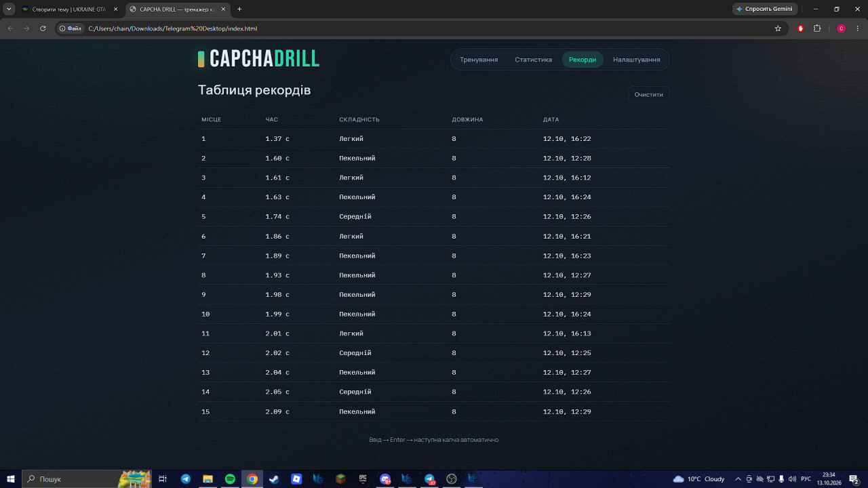The height and width of the screenshot is (488, 868).
Task: Click the address bar URL
Action: [x=173, y=28]
